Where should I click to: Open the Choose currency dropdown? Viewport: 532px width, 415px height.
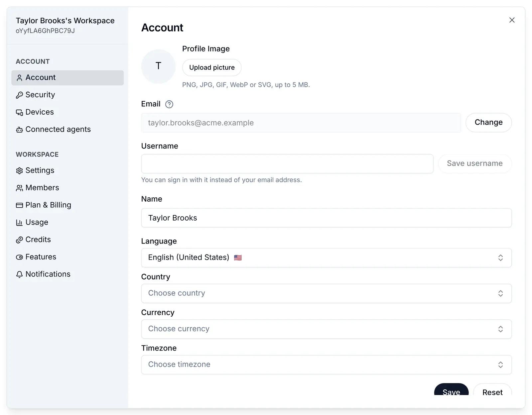point(326,329)
